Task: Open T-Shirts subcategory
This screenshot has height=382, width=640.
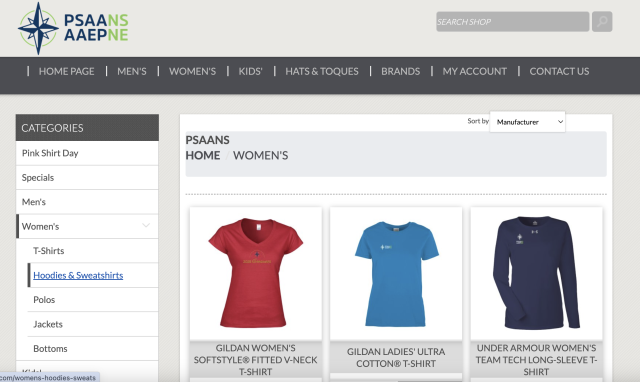Action: pos(93,251)
